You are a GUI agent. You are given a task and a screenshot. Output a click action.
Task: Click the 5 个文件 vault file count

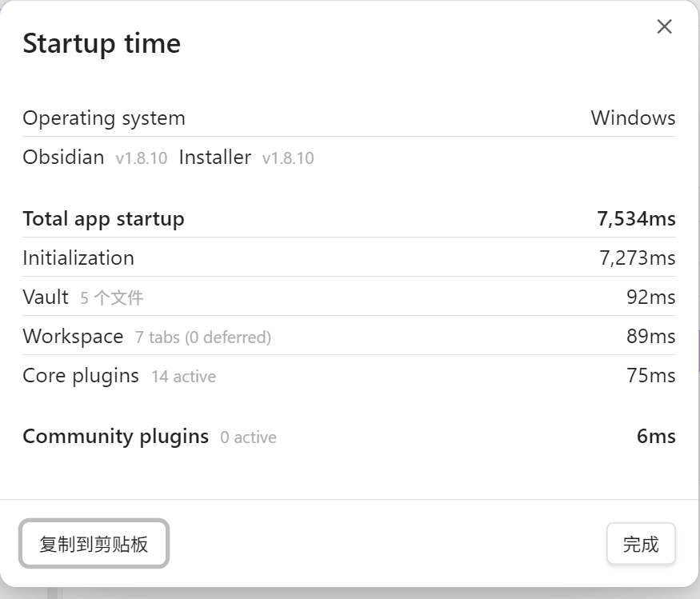(x=112, y=298)
